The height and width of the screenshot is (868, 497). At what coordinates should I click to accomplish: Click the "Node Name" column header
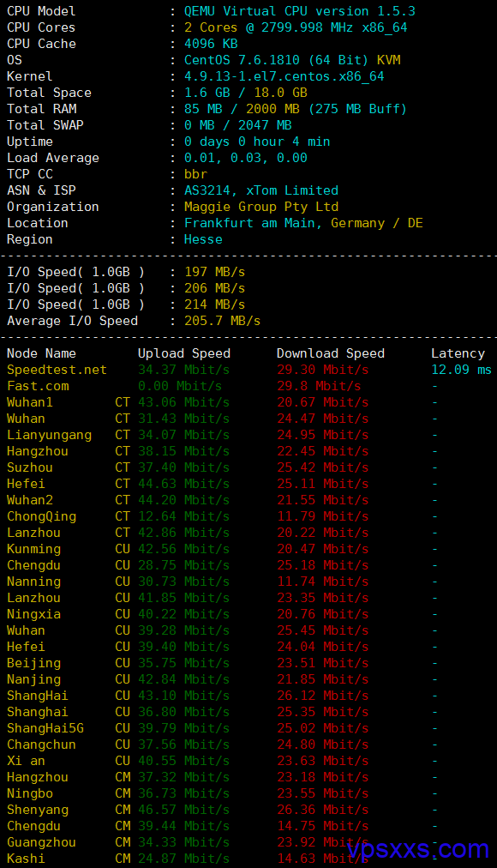tap(41, 353)
